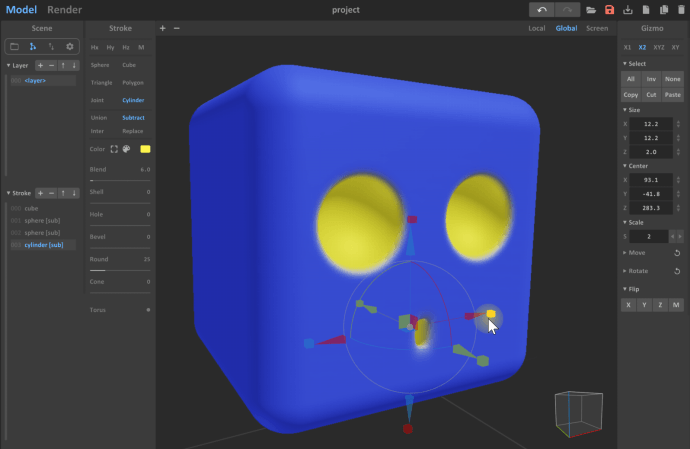
Task: Collapse the Center section in Gizmo
Action: [625, 165]
